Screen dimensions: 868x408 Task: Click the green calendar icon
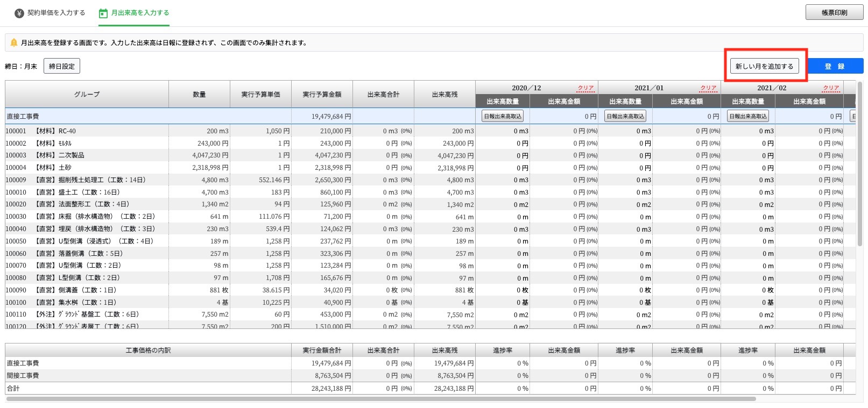coord(103,13)
